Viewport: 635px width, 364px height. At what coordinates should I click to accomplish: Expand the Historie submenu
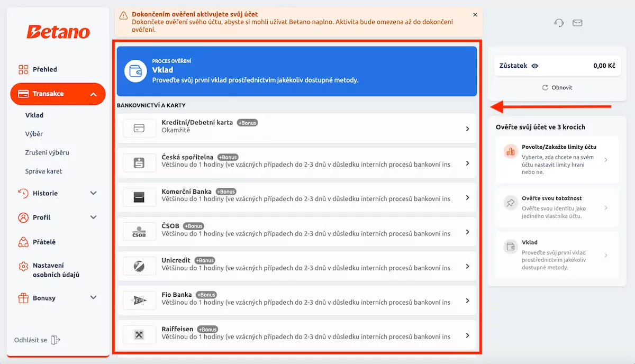pyautogui.click(x=93, y=193)
